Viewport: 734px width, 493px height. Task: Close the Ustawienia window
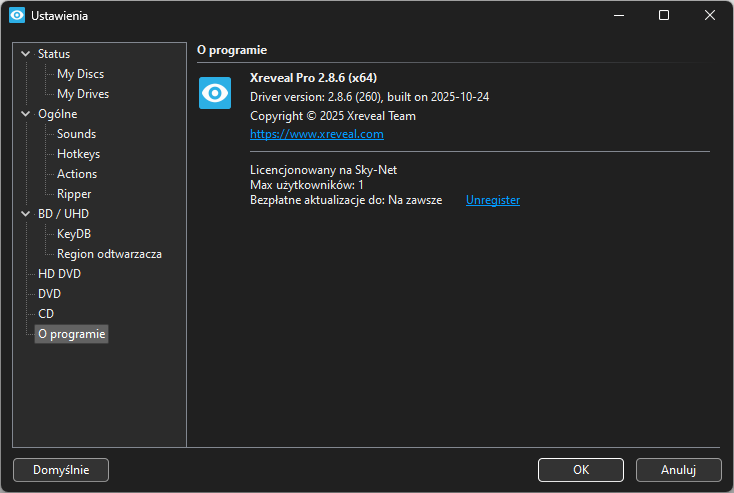coord(710,15)
